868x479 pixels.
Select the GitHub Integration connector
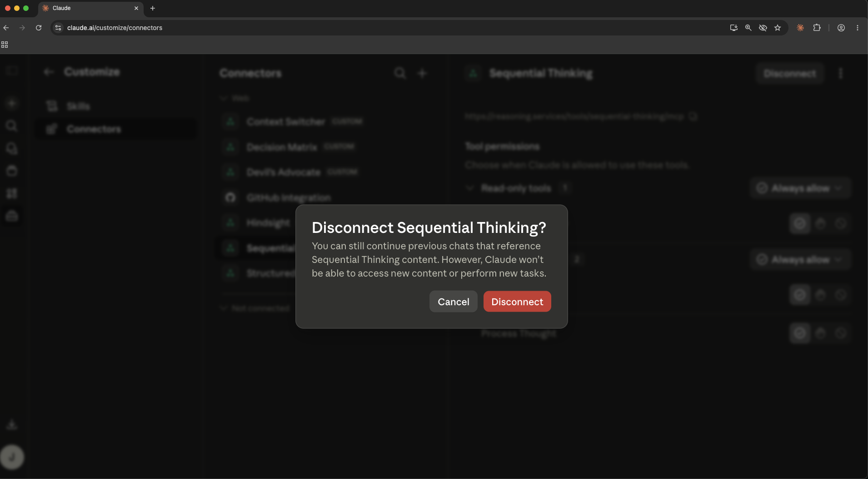[x=325, y=197]
